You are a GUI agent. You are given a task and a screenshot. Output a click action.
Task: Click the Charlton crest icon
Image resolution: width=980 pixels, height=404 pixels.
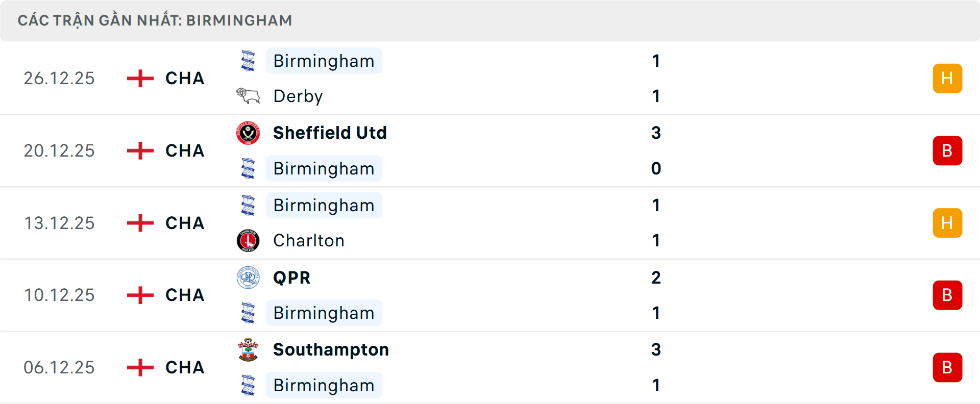[248, 241]
